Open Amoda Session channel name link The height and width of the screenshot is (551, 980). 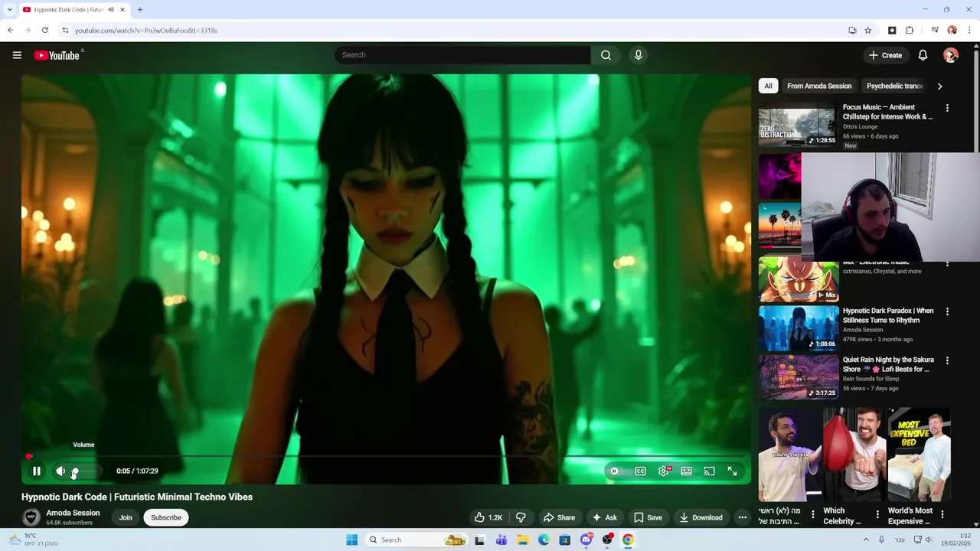click(73, 513)
